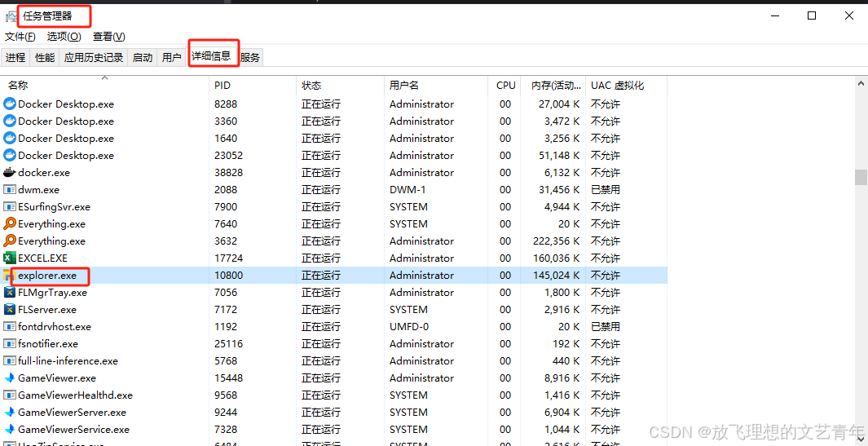This screenshot has height=446, width=868.
Task: Click the scrollbar up arrow
Action: [x=861, y=83]
